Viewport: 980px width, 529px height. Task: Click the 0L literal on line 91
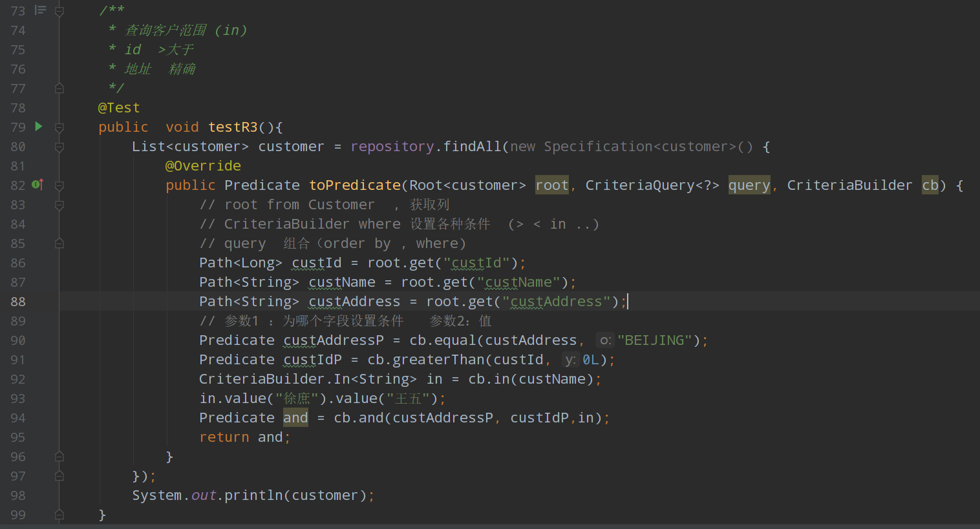click(x=591, y=360)
